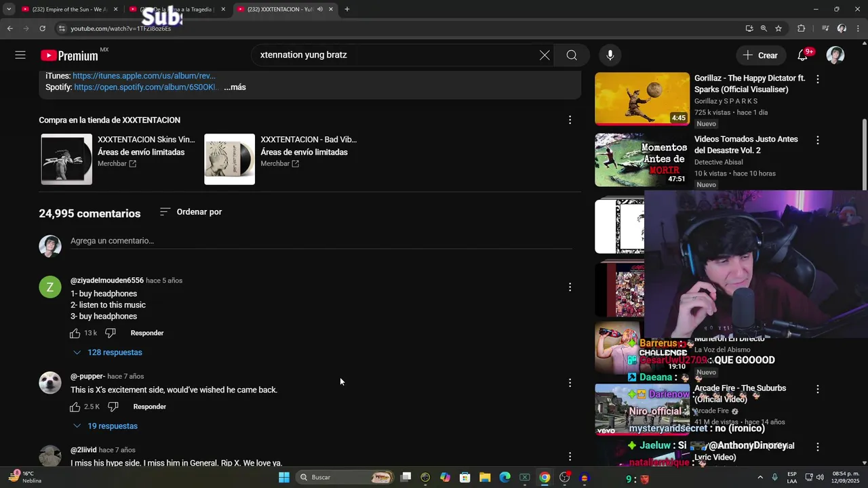Start voice search with the microphone

pyautogui.click(x=610, y=56)
